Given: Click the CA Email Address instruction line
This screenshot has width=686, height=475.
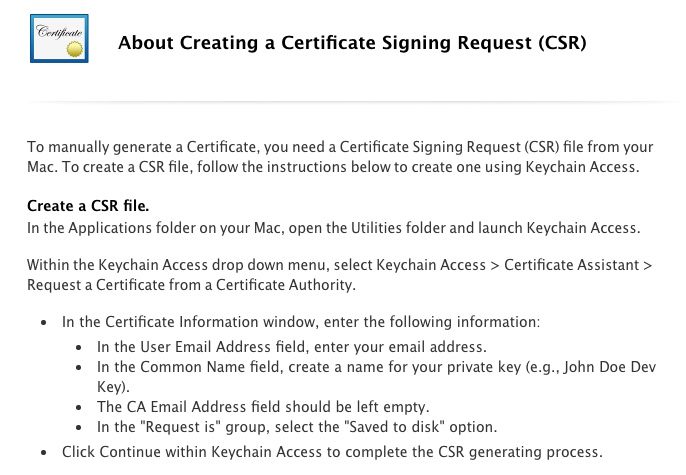Looking at the screenshot, I should (x=262, y=407).
